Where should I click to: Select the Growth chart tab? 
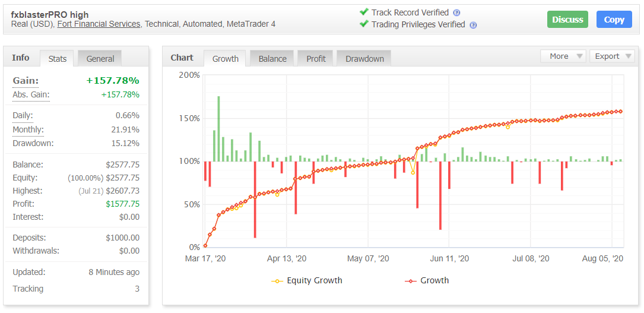coord(225,58)
